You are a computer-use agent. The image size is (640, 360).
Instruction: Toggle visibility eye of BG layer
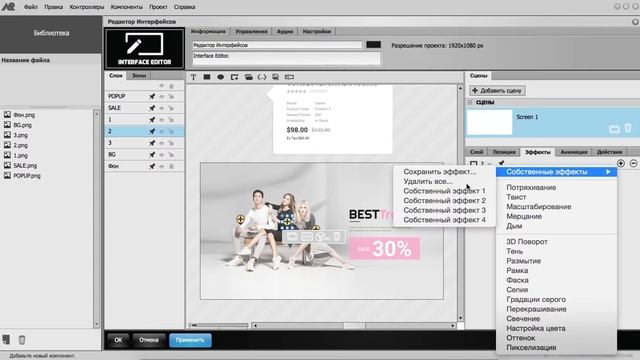(x=162, y=155)
